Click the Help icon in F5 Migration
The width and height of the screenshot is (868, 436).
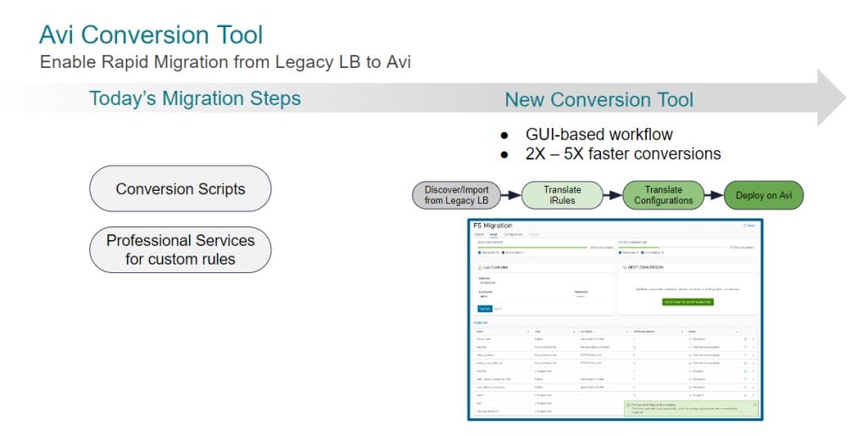pos(745,226)
